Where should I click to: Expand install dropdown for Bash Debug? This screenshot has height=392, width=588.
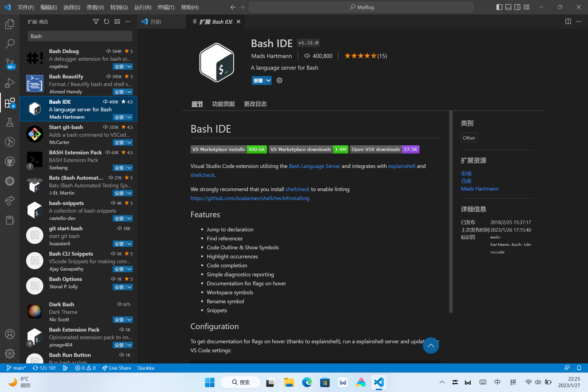pyautogui.click(x=130, y=66)
